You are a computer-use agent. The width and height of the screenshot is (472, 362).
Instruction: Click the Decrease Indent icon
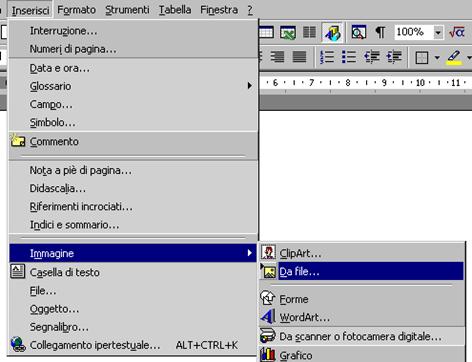(x=372, y=57)
